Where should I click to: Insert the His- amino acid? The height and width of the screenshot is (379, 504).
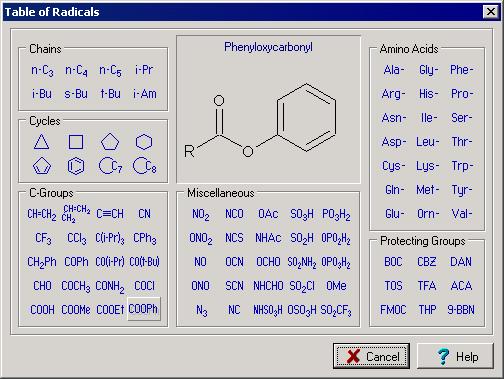(428, 94)
